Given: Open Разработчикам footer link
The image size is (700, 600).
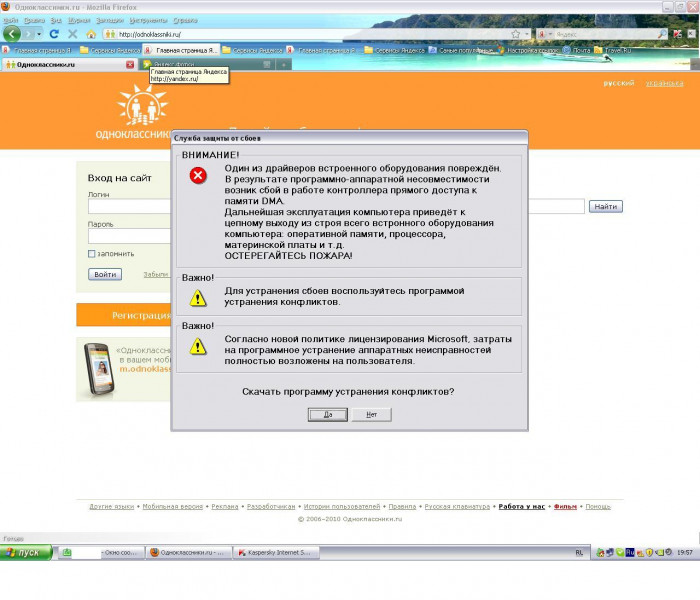Looking at the screenshot, I should point(271,507).
